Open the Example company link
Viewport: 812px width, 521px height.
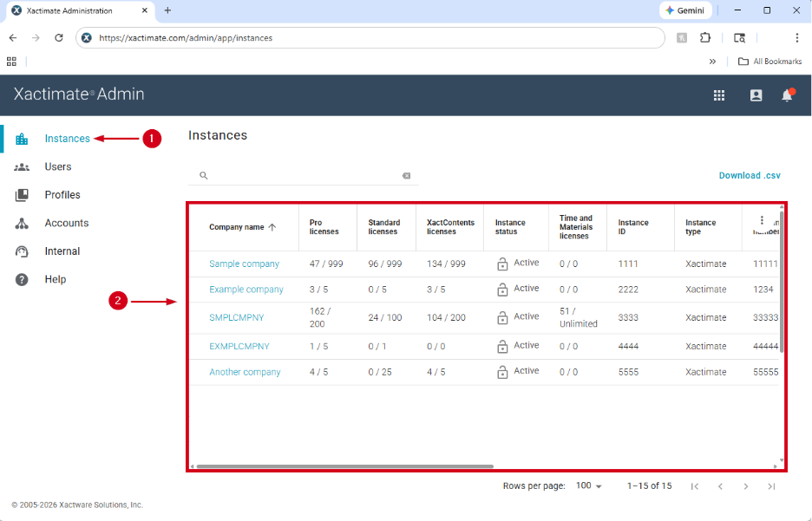coord(246,290)
